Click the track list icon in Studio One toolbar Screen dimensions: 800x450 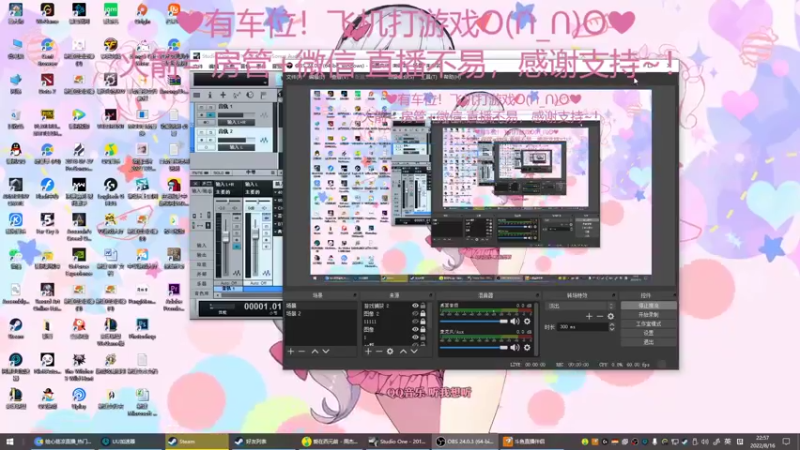click(x=197, y=95)
